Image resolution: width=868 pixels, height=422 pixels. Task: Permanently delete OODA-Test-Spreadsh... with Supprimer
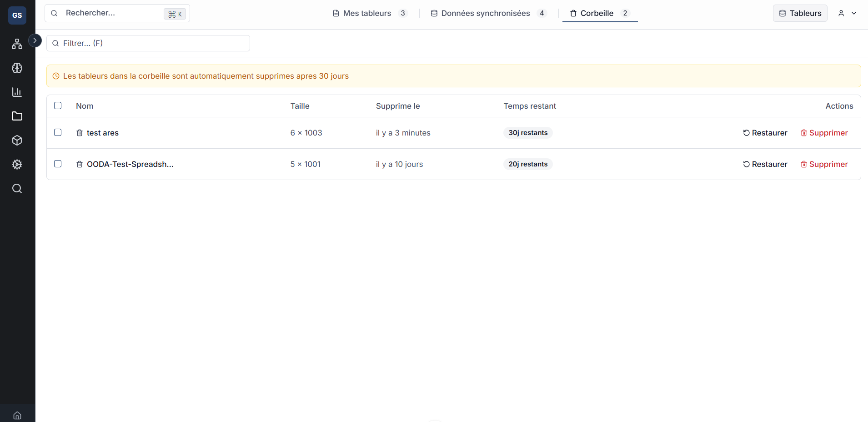(824, 164)
